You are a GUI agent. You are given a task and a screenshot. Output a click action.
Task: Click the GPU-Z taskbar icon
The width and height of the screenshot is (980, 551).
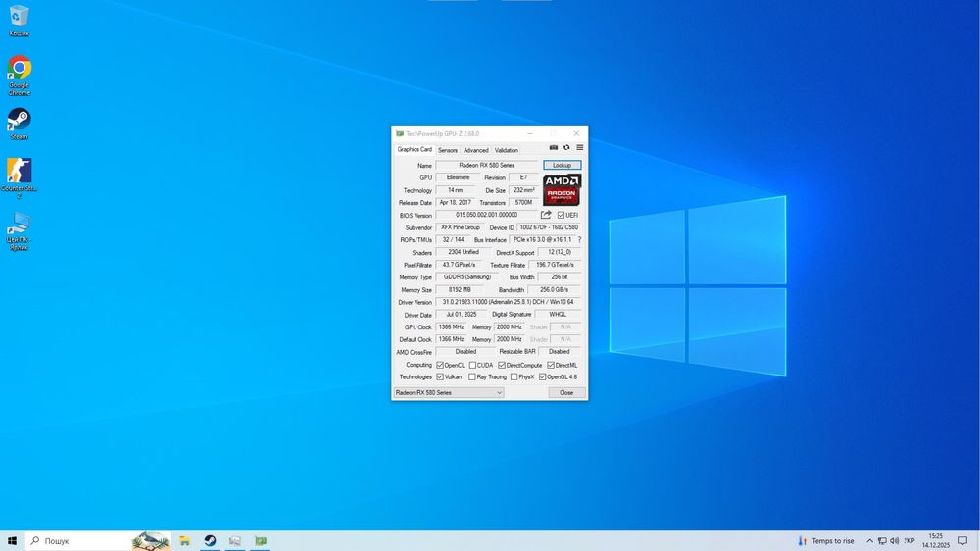tap(261, 541)
